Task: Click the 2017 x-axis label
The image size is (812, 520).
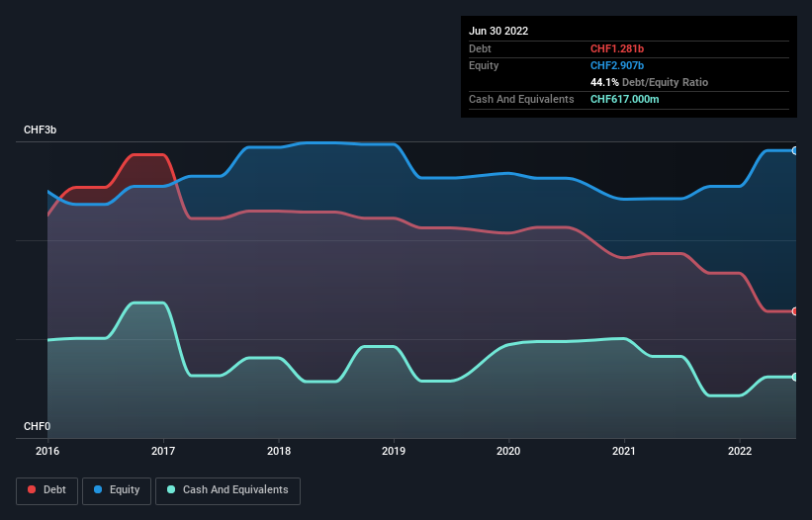Action: tap(163, 451)
